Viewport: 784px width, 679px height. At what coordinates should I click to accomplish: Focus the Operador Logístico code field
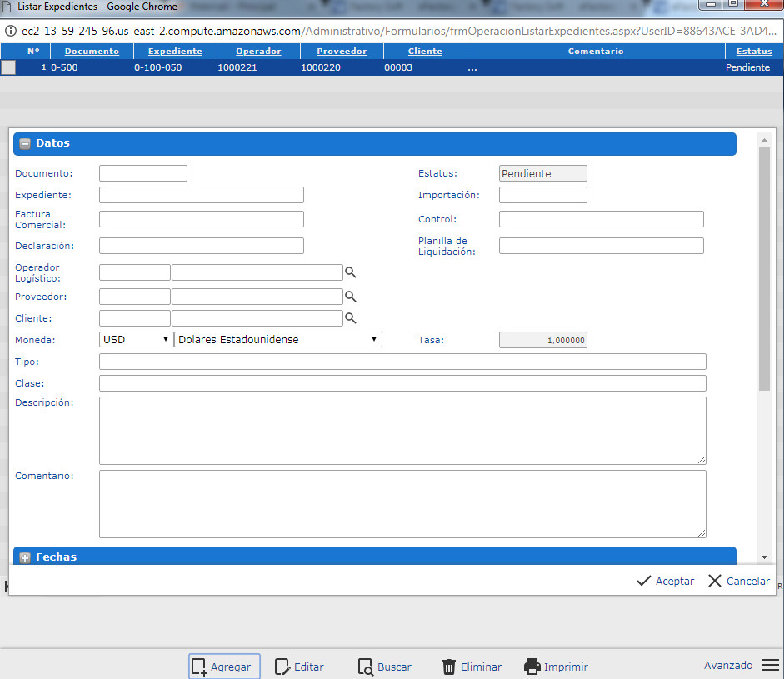(135, 272)
